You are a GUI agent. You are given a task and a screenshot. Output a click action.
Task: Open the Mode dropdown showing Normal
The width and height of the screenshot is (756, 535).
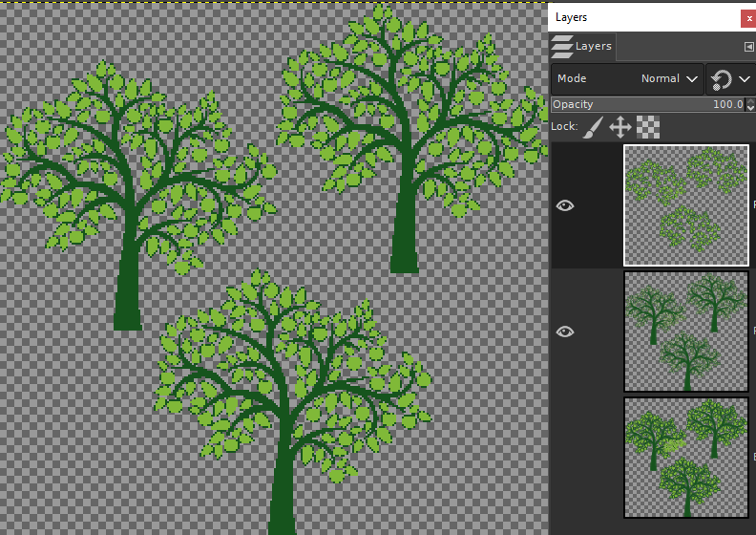pyautogui.click(x=627, y=79)
